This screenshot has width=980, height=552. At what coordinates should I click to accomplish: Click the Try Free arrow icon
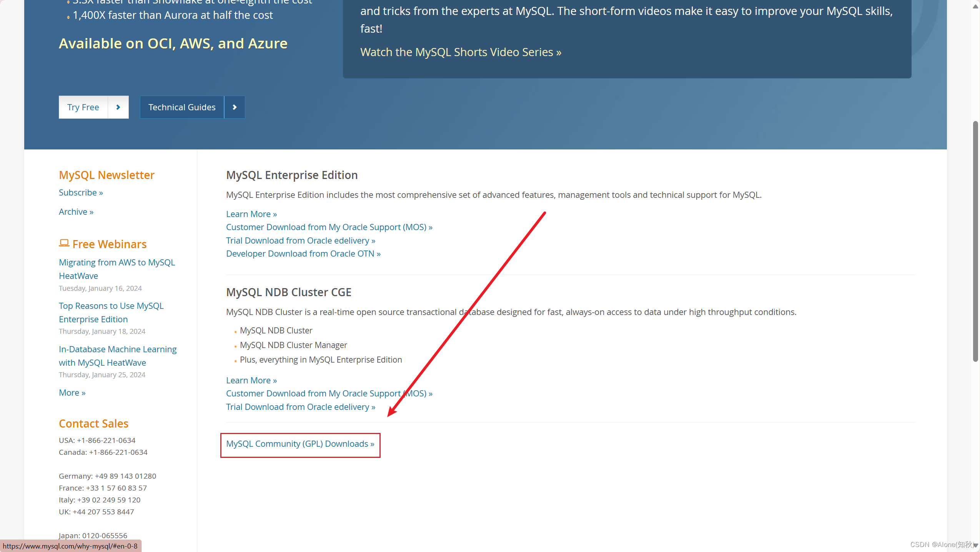point(118,107)
